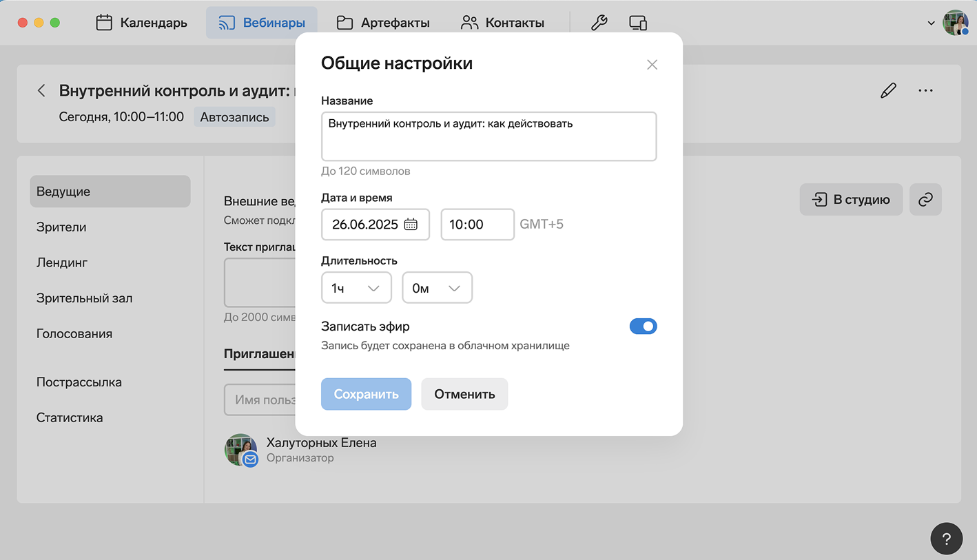Switch to the Календарь tab

pyautogui.click(x=142, y=23)
